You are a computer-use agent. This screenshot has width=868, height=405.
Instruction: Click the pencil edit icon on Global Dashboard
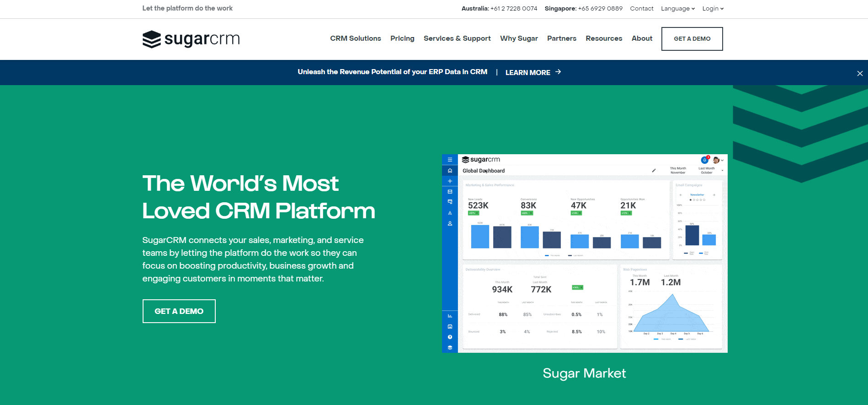click(x=654, y=171)
